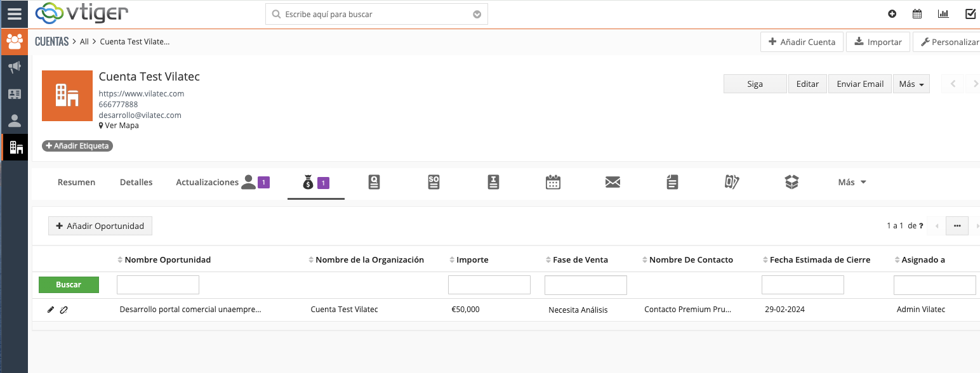
Task: Click the unlink icon in opportunity row
Action: [x=63, y=310]
